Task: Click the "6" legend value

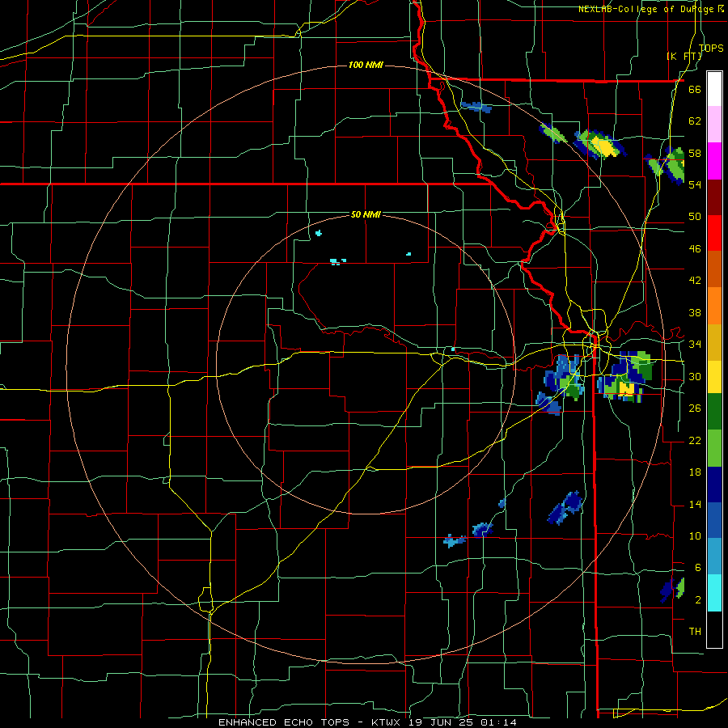Action: [697, 568]
